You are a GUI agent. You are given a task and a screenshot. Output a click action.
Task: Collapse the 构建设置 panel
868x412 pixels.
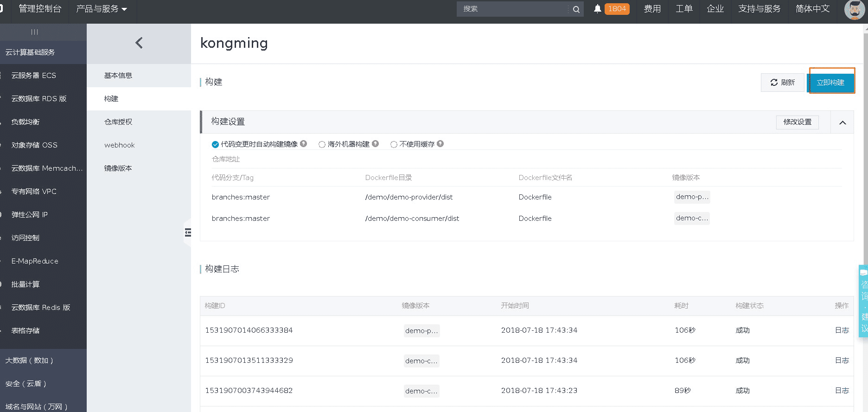coord(842,122)
